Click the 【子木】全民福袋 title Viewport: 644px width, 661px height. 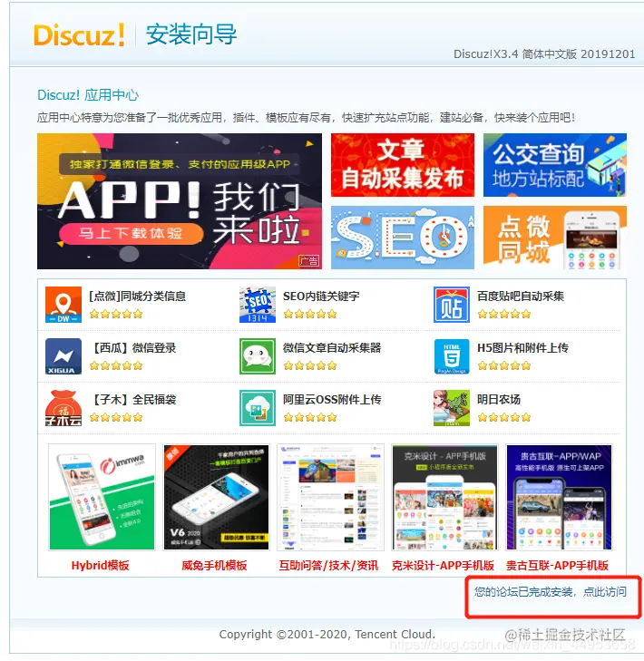132,400
